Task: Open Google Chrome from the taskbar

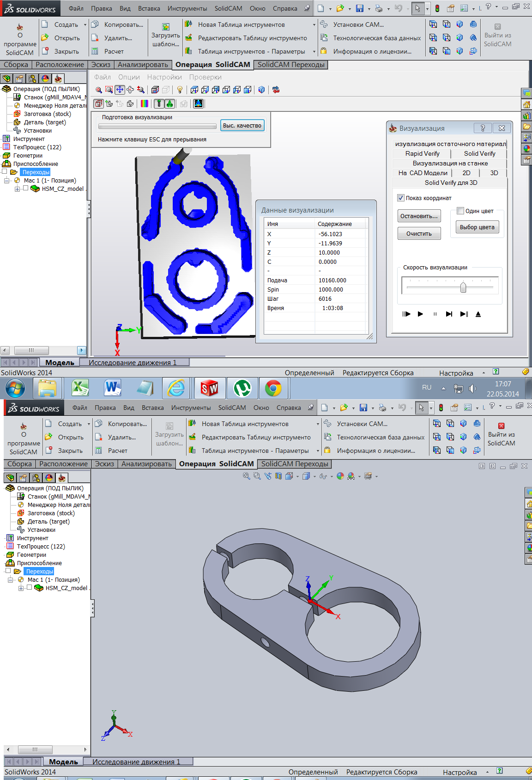Action: (x=273, y=388)
